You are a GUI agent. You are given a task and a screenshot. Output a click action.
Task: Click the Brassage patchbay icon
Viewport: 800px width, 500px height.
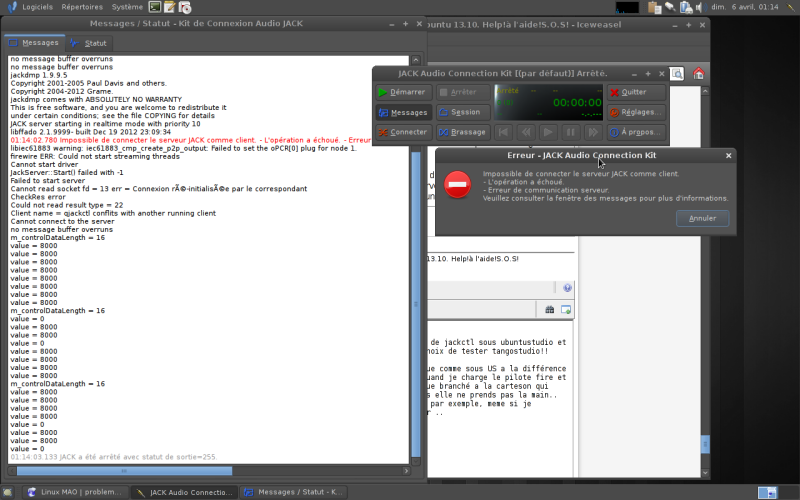(443, 132)
